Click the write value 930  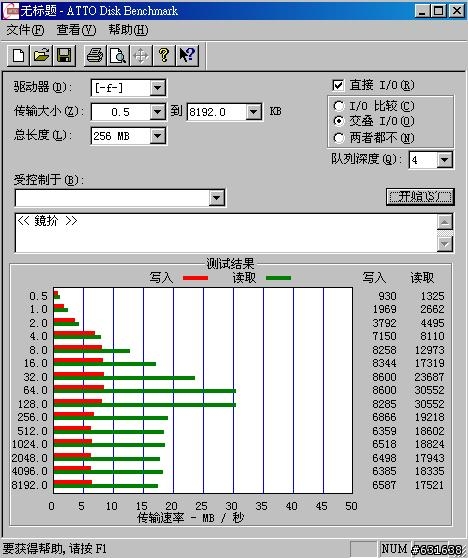[387, 296]
